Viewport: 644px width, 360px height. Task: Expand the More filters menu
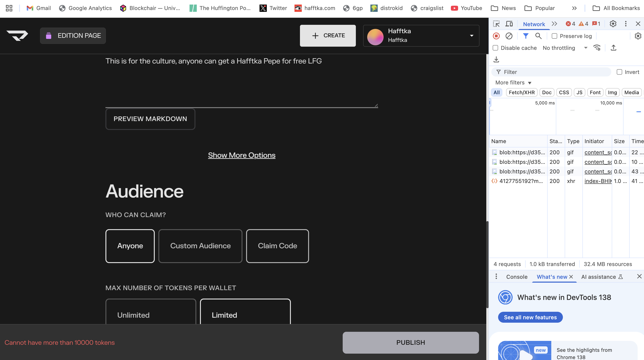tap(513, 83)
